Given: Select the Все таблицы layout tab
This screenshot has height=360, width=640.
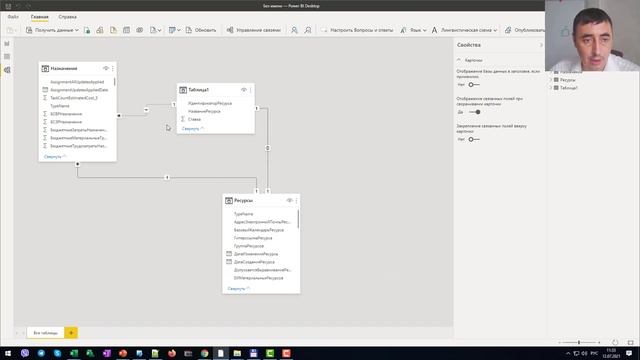Looking at the screenshot, I should 45,333.
